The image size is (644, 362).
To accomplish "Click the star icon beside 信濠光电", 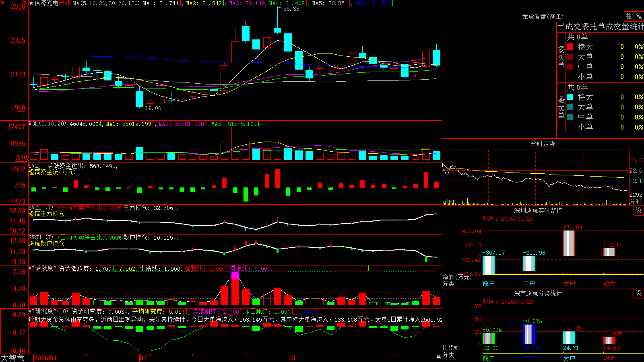I will (x=31, y=3).
